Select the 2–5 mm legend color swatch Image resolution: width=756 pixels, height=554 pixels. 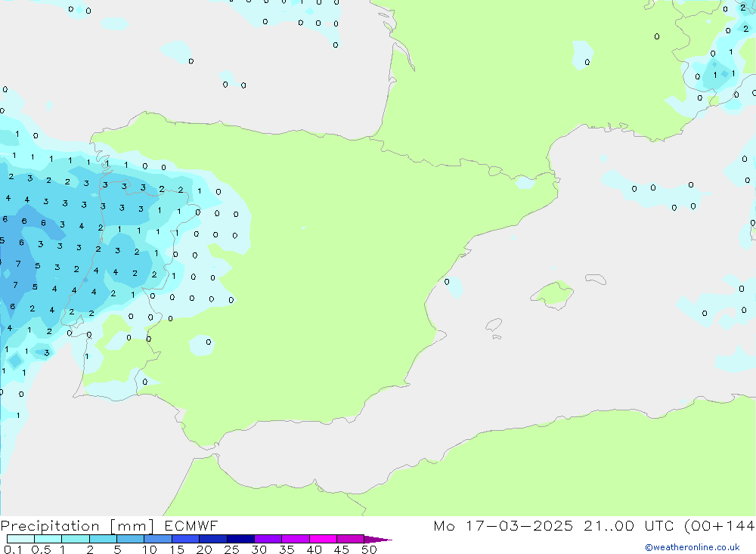pos(103,539)
